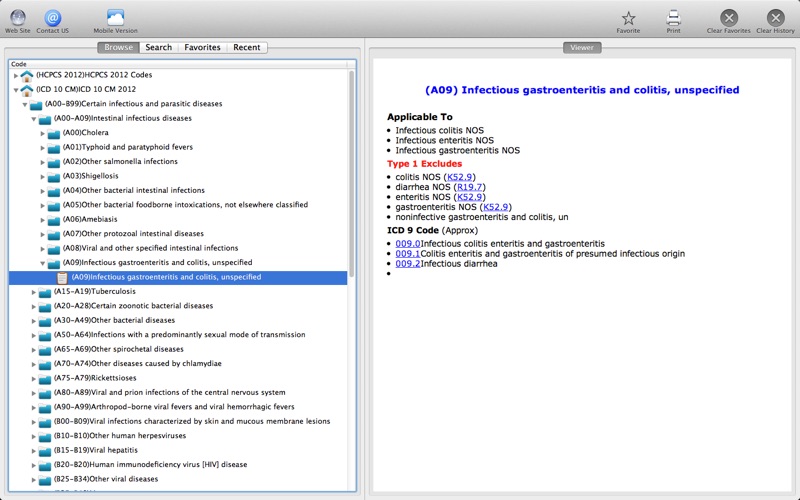The image size is (800, 500).
Task: Click the Code column header
Action: [178, 64]
